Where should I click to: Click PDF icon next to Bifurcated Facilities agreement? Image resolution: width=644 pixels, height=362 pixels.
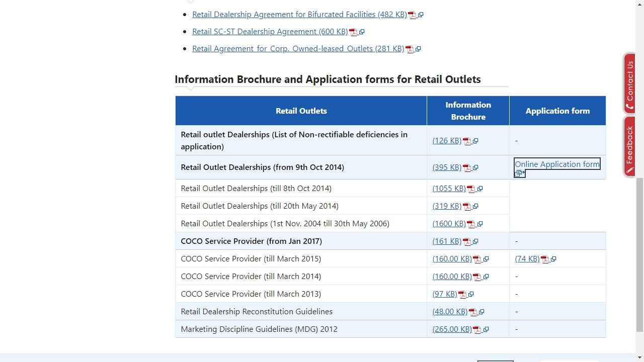412,15
